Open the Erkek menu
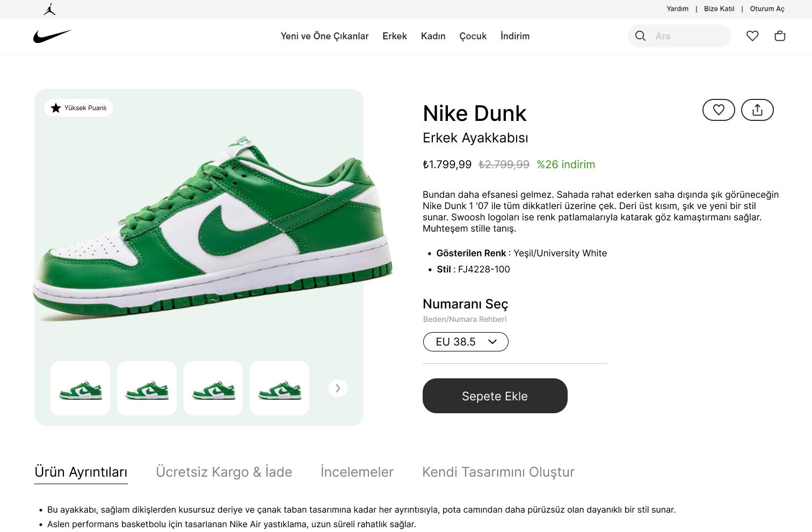Image resolution: width=812 pixels, height=532 pixels. (395, 36)
